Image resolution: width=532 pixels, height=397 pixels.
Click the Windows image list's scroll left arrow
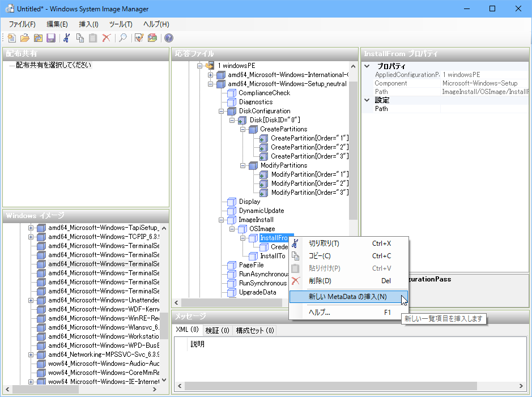click(7, 390)
